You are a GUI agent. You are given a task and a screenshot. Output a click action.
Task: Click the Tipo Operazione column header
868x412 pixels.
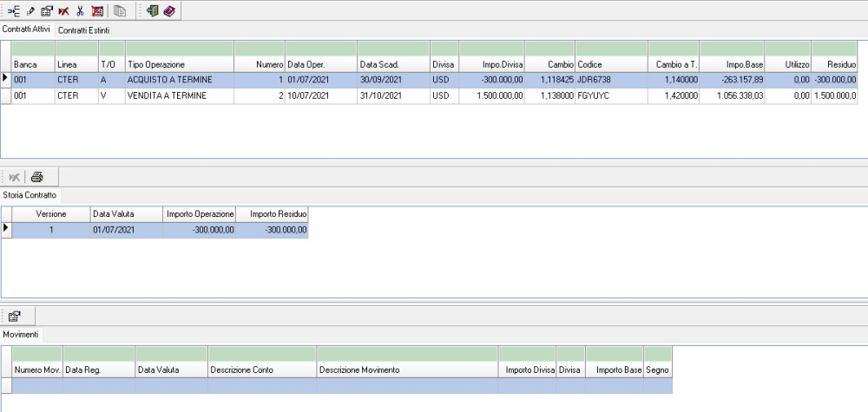click(x=179, y=65)
